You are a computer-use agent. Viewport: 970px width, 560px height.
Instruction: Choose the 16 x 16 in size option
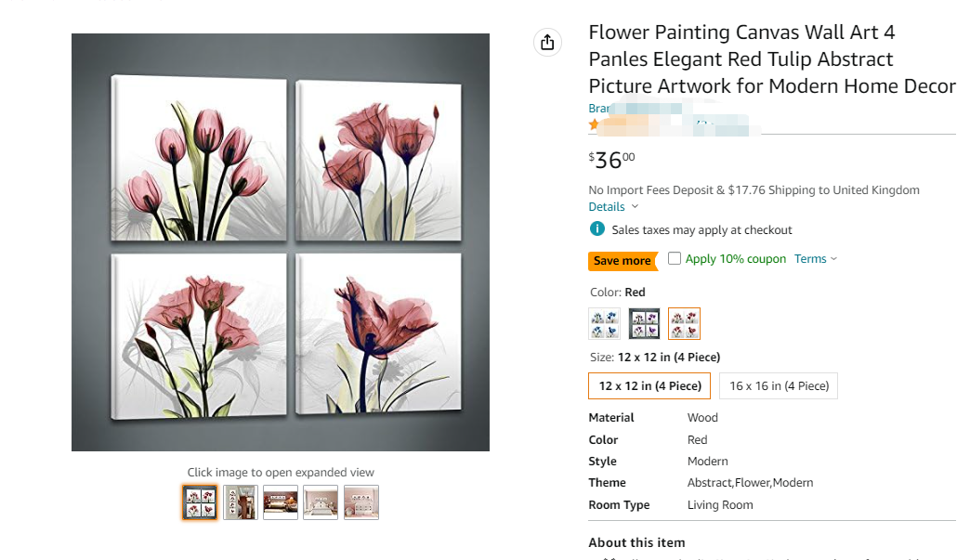point(779,386)
